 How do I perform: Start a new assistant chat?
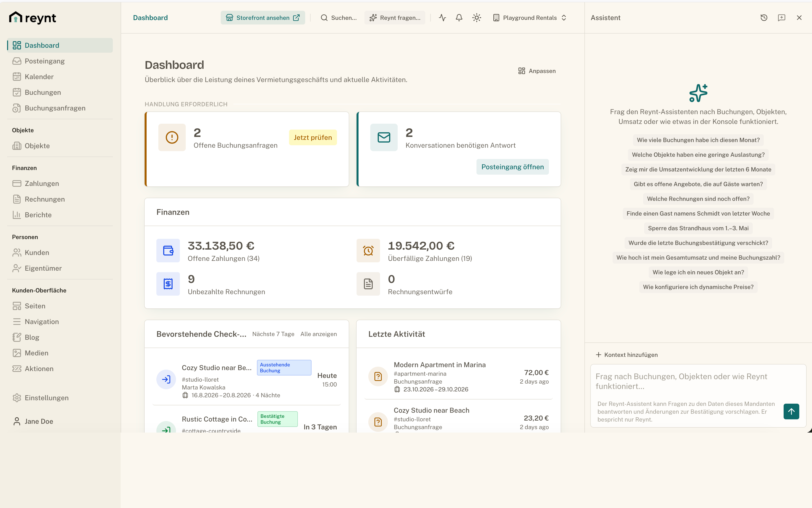[781, 18]
